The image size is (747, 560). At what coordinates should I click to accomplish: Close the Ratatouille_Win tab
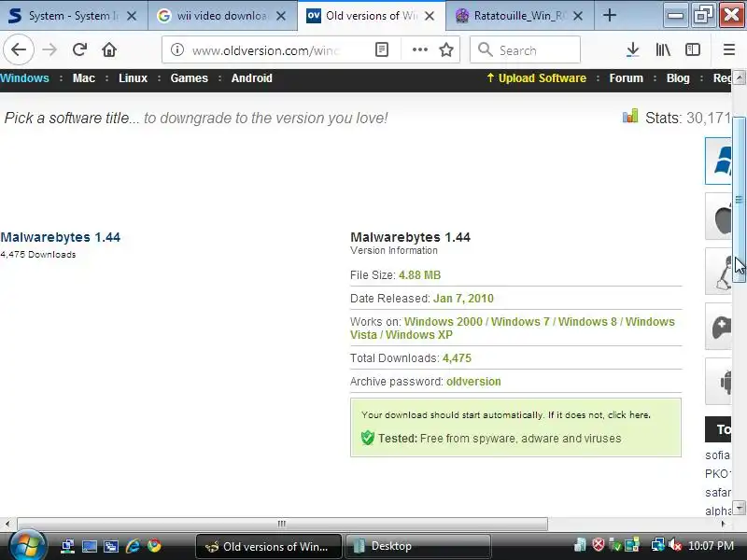pyautogui.click(x=578, y=16)
